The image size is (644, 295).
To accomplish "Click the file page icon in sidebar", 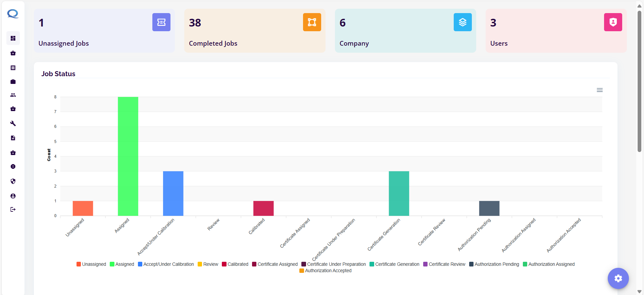I will tap(13, 138).
